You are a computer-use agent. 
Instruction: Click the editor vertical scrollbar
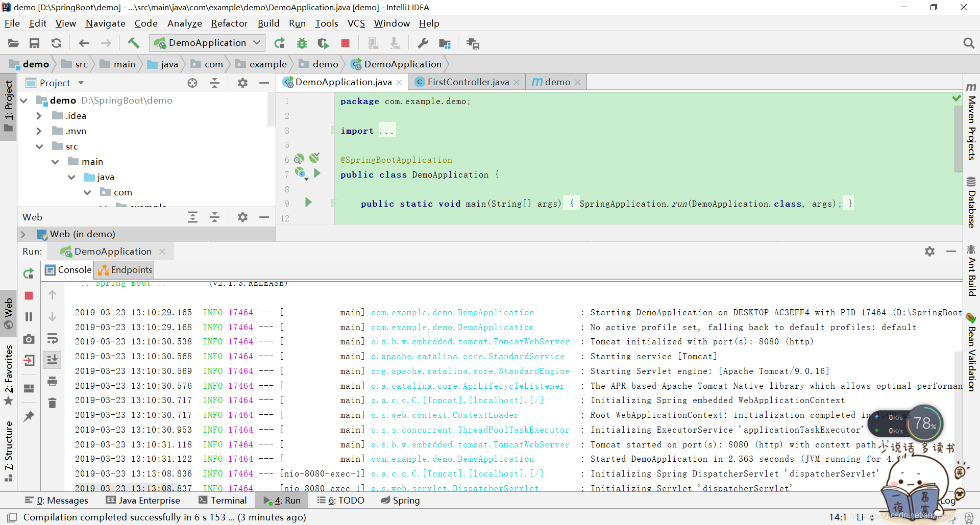click(x=958, y=139)
